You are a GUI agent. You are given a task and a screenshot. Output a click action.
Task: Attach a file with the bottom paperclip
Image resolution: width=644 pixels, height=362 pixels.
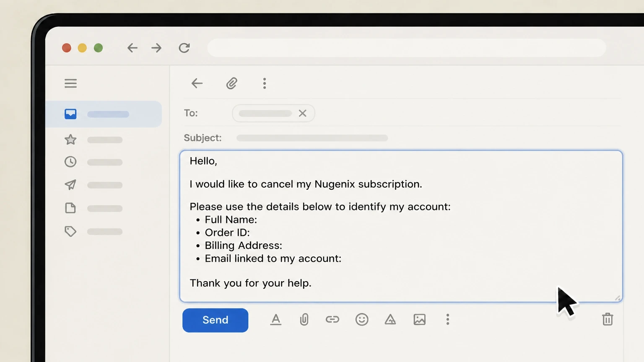point(304,320)
